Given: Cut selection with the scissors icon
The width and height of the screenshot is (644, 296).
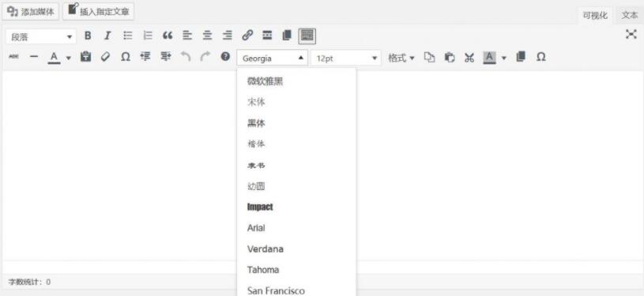Looking at the screenshot, I should coord(469,58).
